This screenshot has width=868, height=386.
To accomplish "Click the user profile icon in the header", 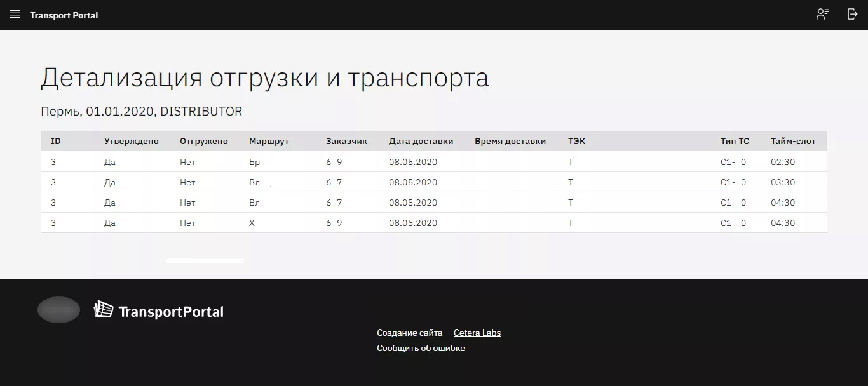I will point(822,13).
